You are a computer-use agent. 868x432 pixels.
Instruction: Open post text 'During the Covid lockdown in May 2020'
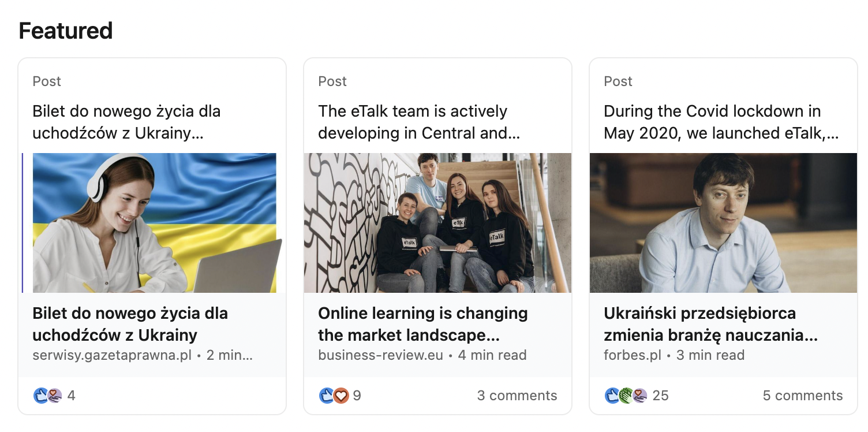point(721,122)
